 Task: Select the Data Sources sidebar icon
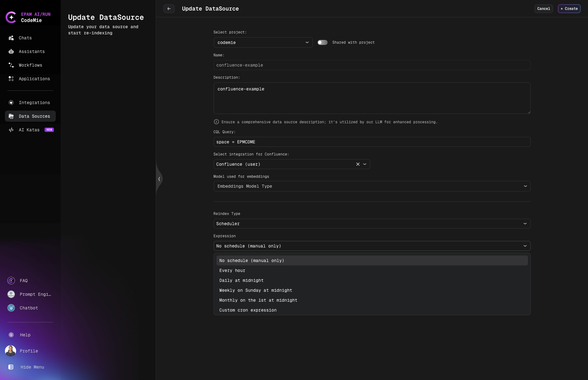click(x=11, y=116)
